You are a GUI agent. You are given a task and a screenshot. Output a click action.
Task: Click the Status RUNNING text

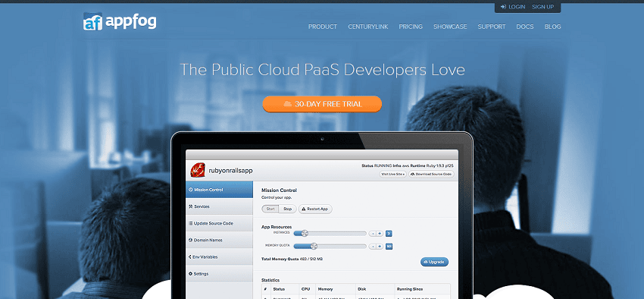point(377,165)
